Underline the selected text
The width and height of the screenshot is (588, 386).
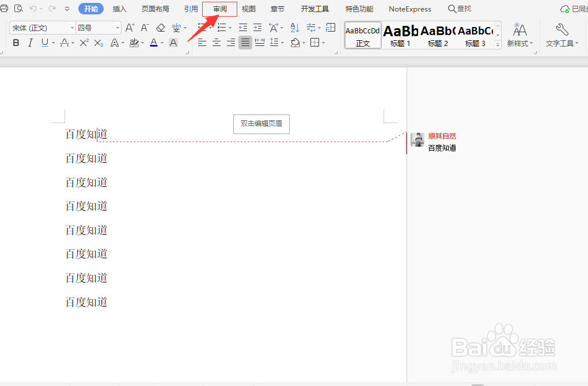coord(45,43)
